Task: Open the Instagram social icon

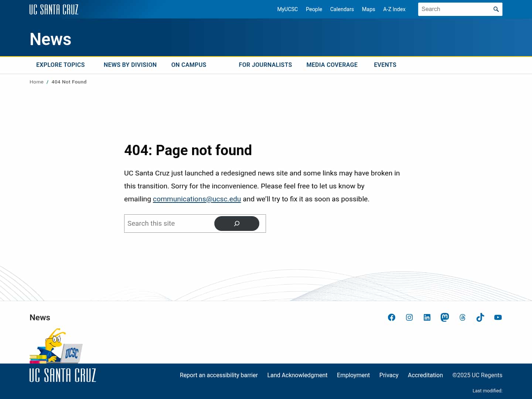Action: point(409,317)
